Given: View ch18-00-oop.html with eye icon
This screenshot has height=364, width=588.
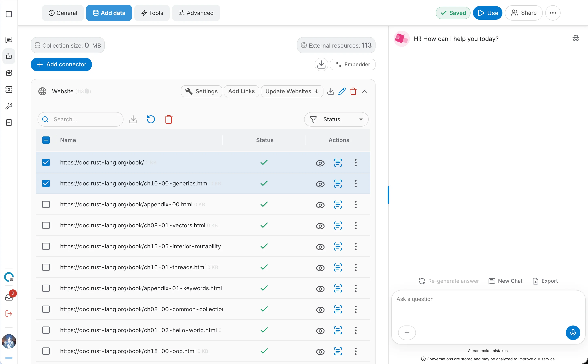Looking at the screenshot, I should click(x=320, y=352).
